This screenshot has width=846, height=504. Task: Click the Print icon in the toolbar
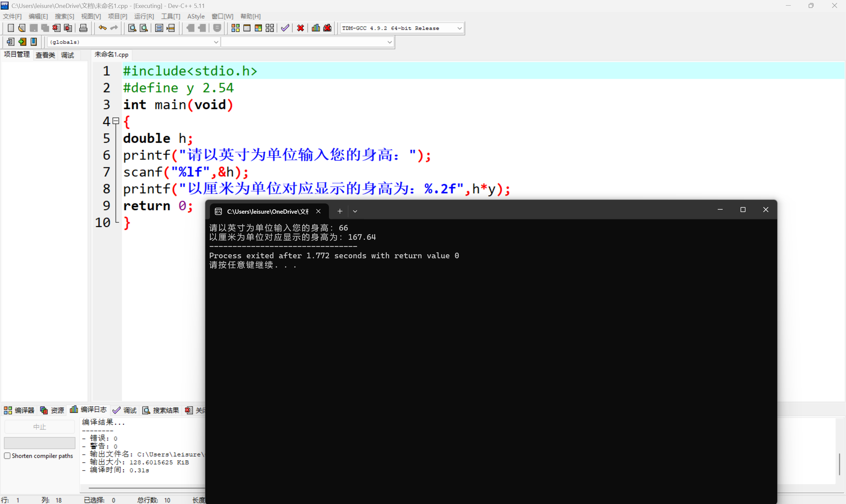click(83, 28)
